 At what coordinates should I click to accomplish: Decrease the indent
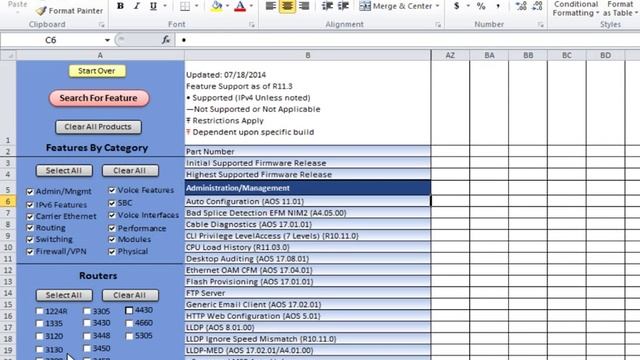pyautogui.click(x=327, y=6)
